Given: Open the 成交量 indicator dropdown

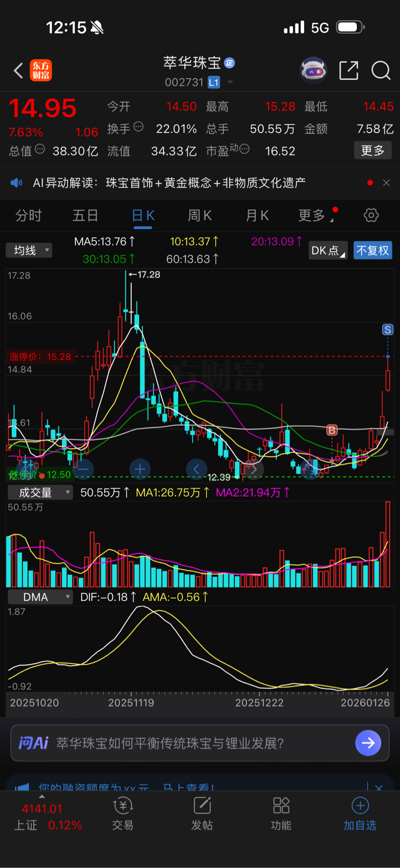Looking at the screenshot, I should pos(40,493).
